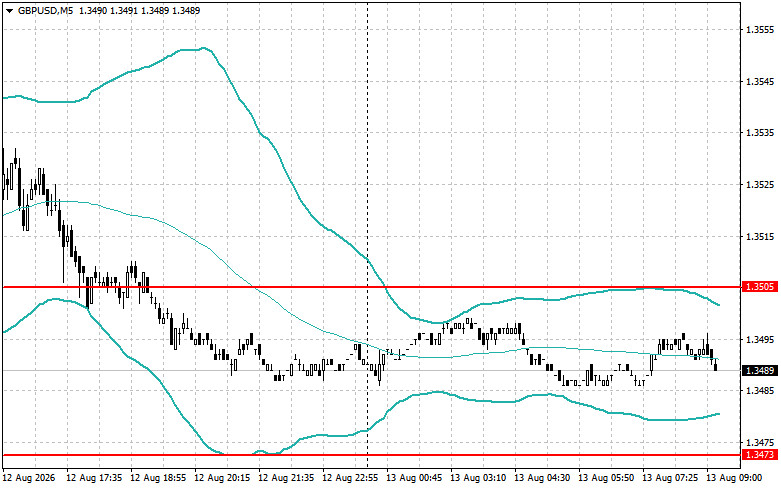Image resolution: width=781 pixels, height=489 pixels.
Task: Click the 1.3545 price scale value
Action: pos(760,82)
